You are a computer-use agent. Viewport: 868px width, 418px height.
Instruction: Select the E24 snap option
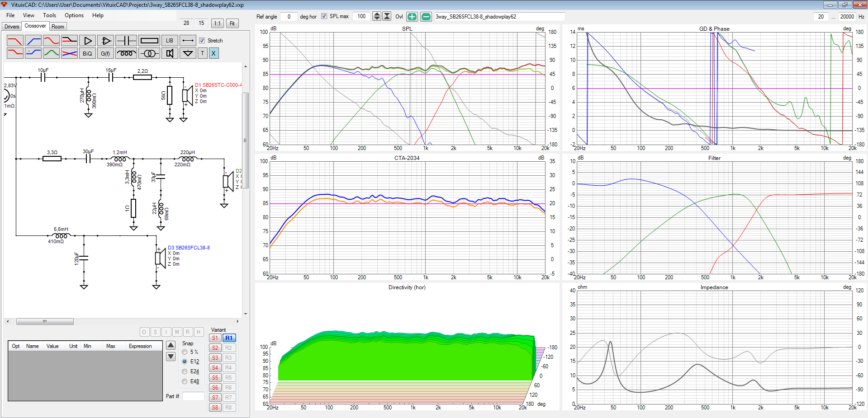(x=185, y=371)
